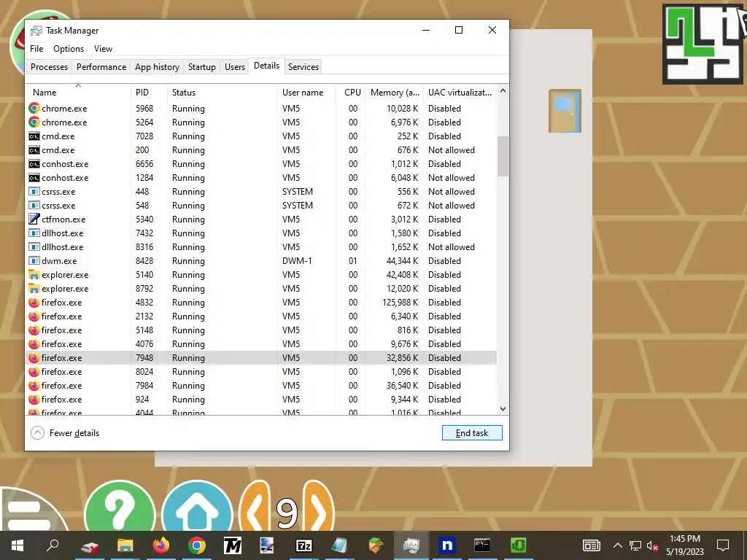Viewport: 747px width, 560px height.
Task: Select firefox.exe name with PID 8024
Action: click(61, 371)
